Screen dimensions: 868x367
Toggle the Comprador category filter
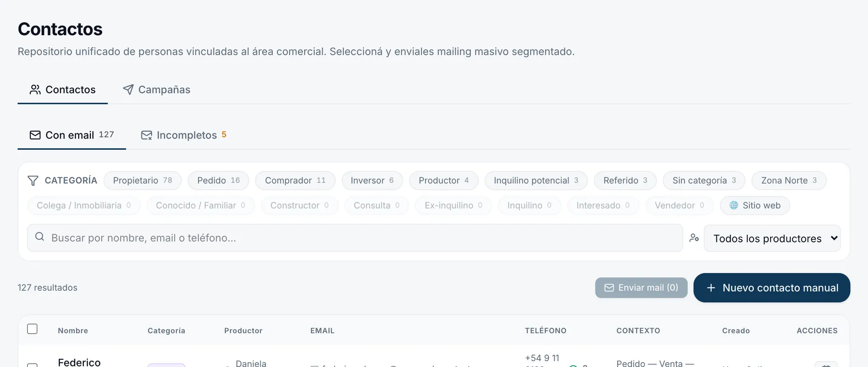(295, 181)
